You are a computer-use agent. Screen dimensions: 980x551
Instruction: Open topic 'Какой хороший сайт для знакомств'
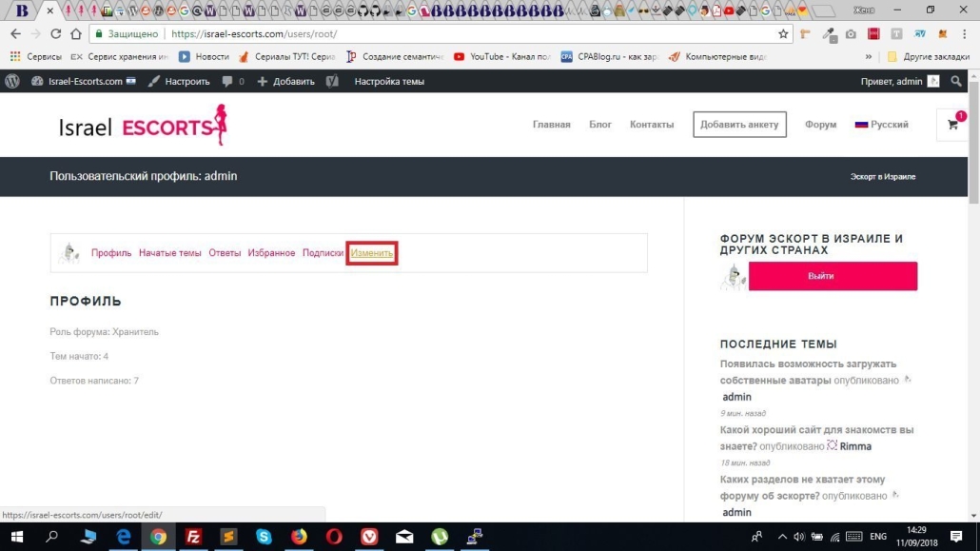(816, 438)
